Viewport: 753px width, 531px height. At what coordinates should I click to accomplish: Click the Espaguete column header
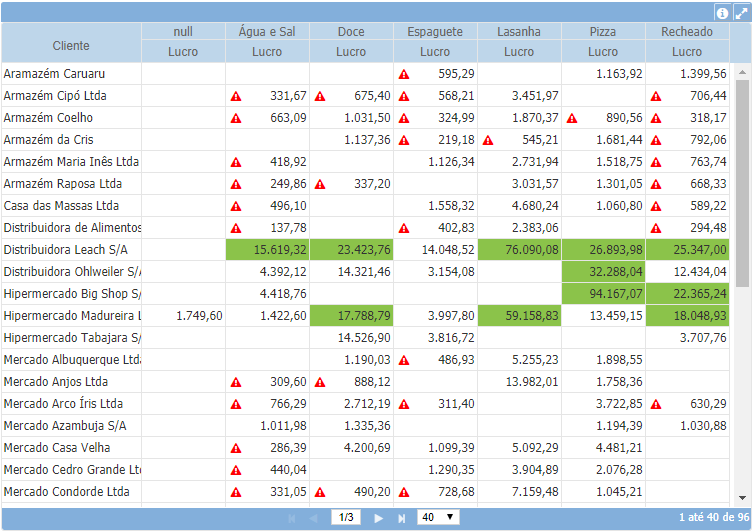435,32
